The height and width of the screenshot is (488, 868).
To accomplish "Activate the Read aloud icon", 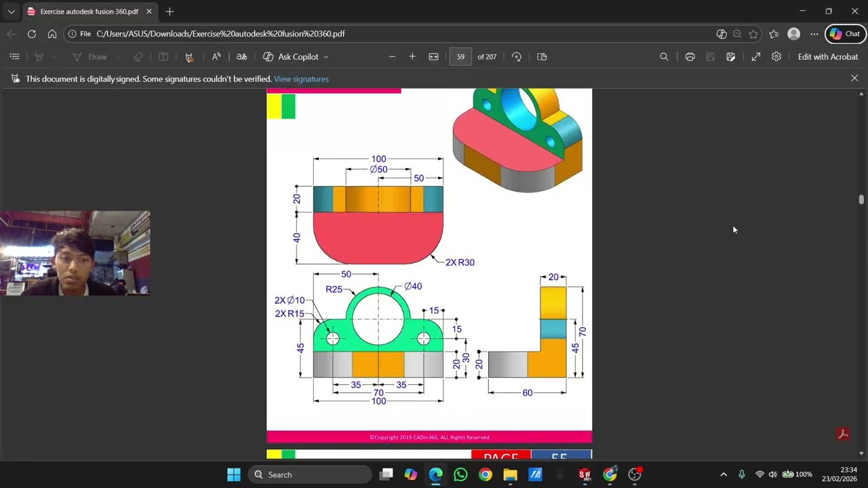I will click(x=216, y=57).
